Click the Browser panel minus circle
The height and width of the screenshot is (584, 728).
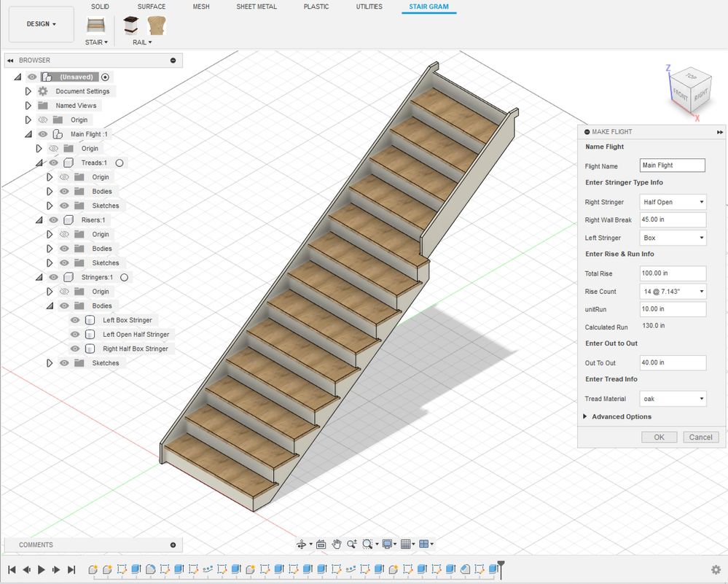(x=173, y=61)
